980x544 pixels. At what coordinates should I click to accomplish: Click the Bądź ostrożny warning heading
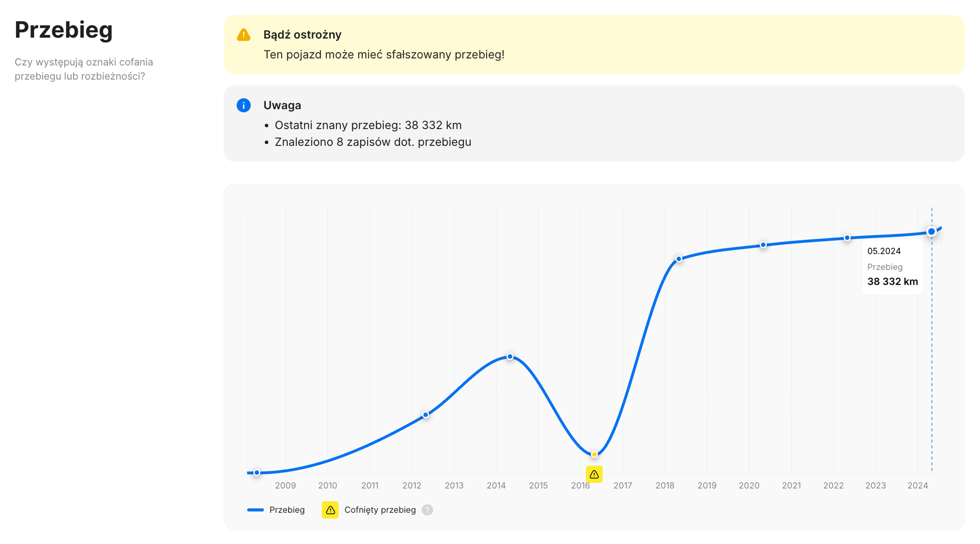tap(302, 35)
